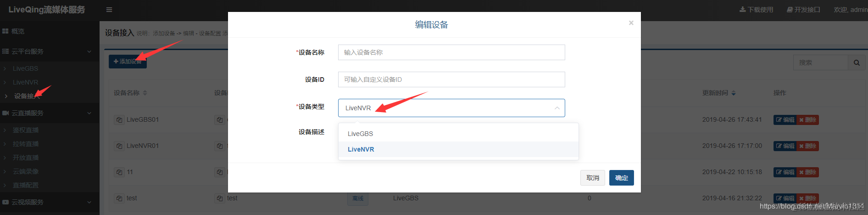Image resolution: width=868 pixels, height=215 pixels.
Task: Delete the row updated 2019-04-22 10:15:18
Action: coord(808,172)
